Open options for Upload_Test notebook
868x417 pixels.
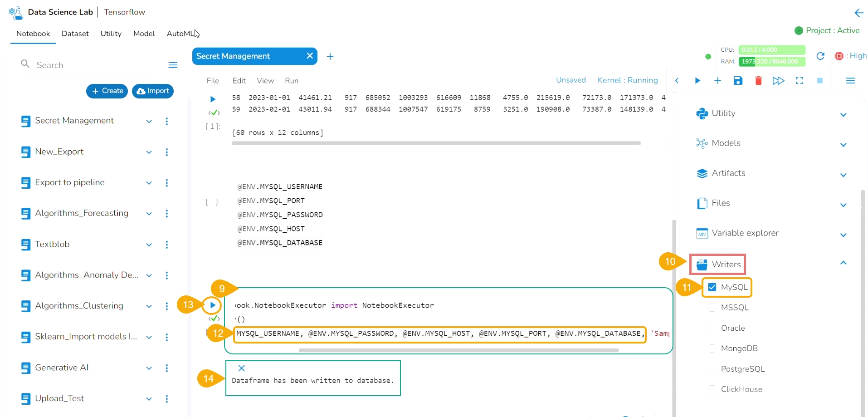[x=167, y=399]
